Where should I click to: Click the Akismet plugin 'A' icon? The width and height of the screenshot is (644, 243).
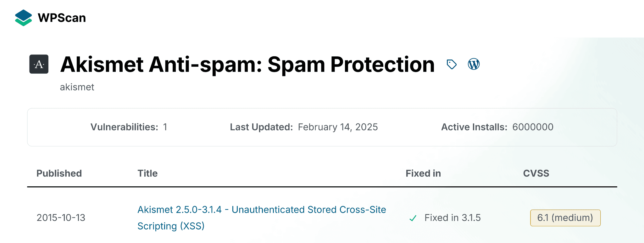(x=39, y=64)
